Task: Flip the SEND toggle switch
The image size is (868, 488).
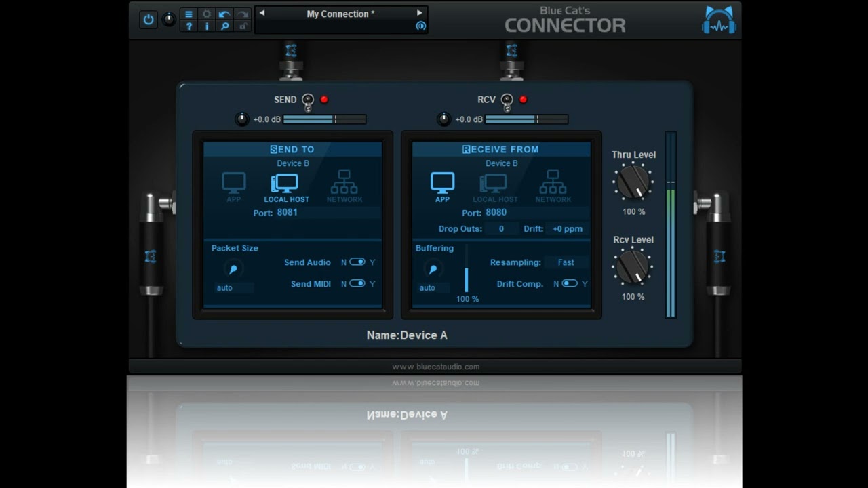Action: tap(308, 102)
